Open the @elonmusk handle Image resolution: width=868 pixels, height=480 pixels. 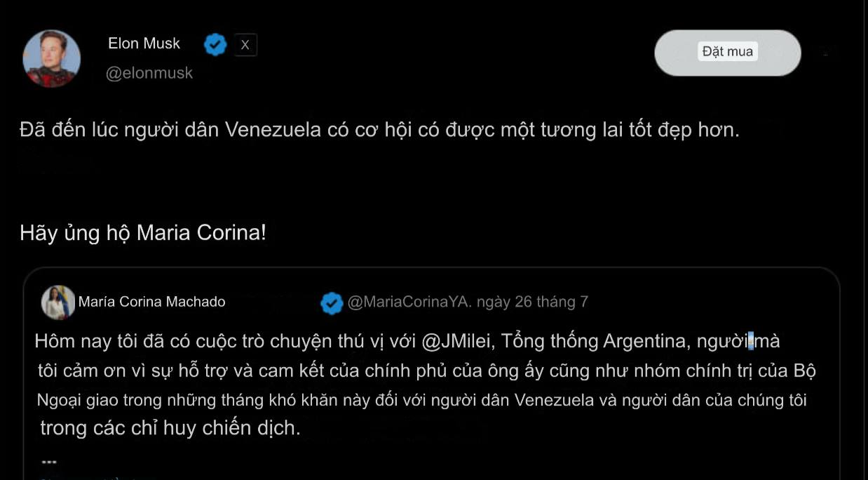pos(149,73)
